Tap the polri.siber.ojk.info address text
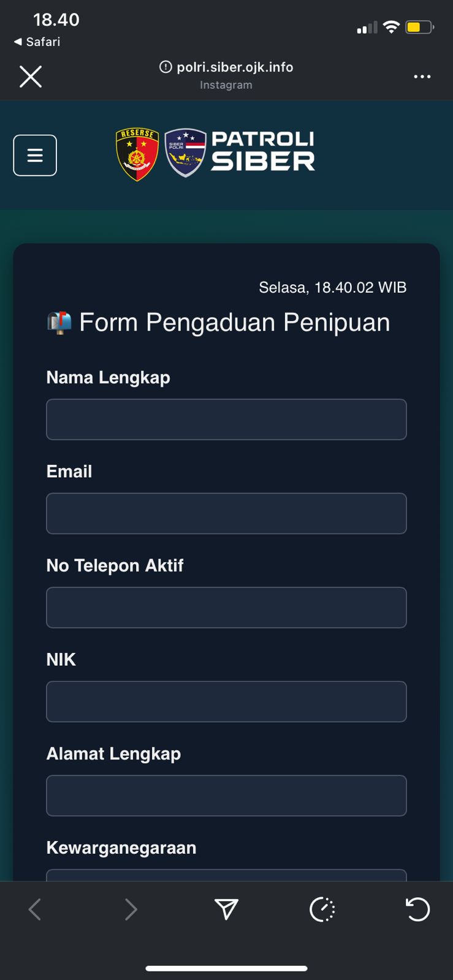Screen dimensions: 453x980 point(235,67)
